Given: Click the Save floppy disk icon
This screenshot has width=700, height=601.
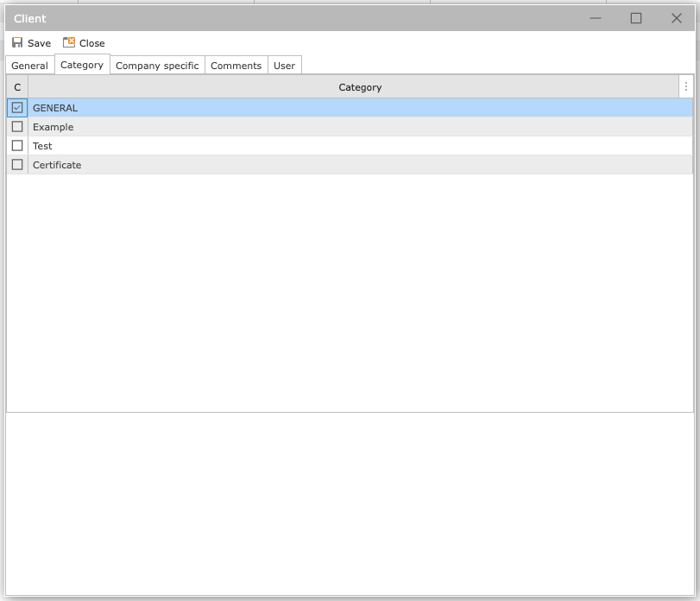Looking at the screenshot, I should click(x=17, y=42).
